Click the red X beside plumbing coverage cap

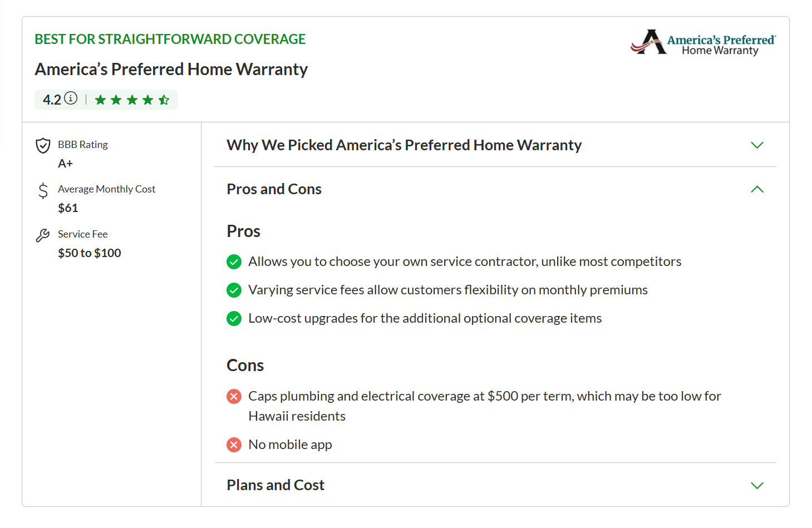tap(234, 396)
